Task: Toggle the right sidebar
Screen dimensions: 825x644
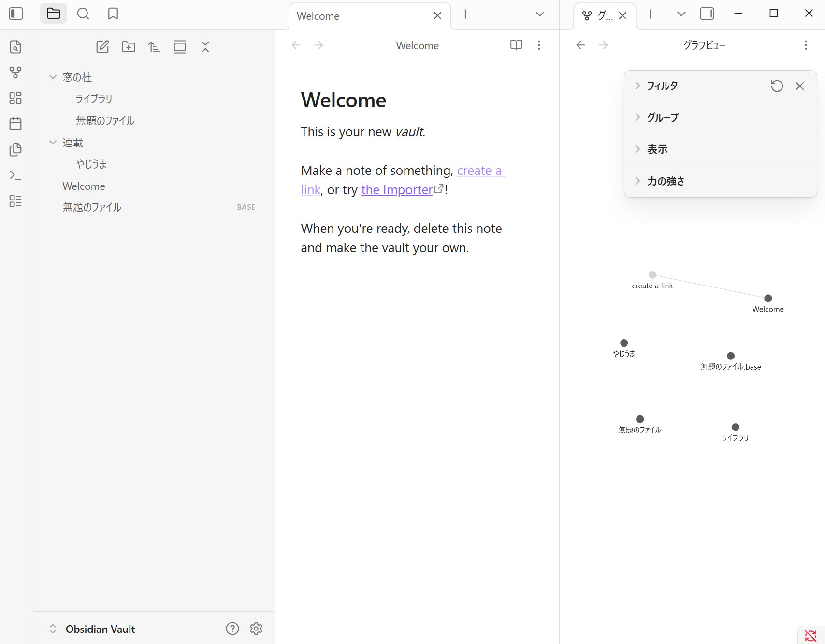Action: [x=707, y=14]
